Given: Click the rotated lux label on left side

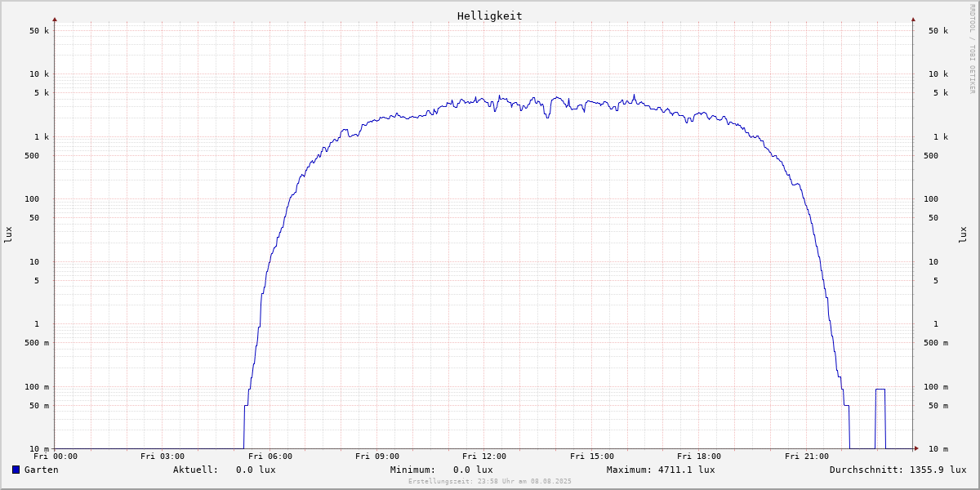Looking at the screenshot, I should (8, 235).
